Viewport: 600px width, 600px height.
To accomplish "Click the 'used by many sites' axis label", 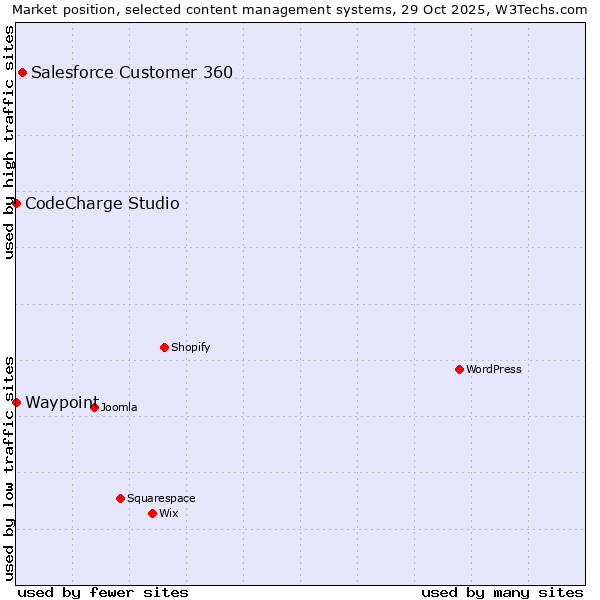I will click(502, 592).
